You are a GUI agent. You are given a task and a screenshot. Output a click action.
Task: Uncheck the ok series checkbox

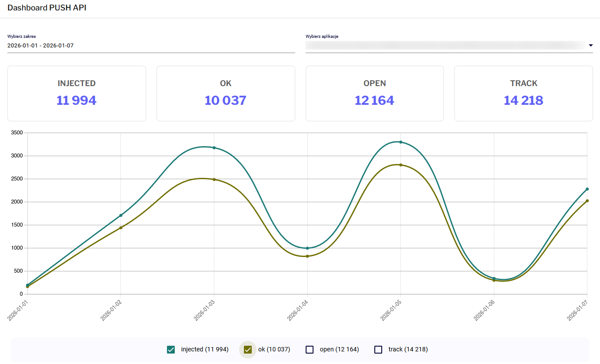(x=248, y=350)
